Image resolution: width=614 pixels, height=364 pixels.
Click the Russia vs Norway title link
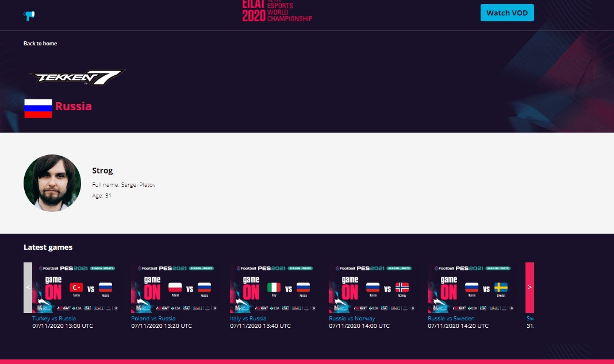click(352, 318)
